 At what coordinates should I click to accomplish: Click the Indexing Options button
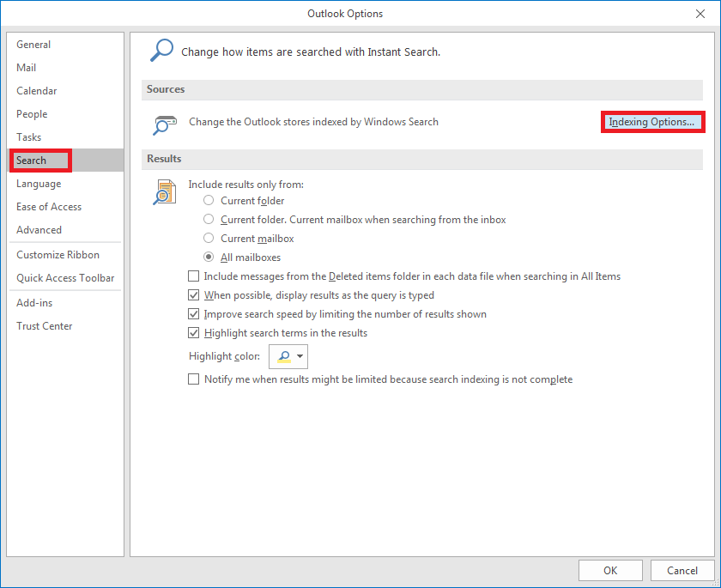652,122
